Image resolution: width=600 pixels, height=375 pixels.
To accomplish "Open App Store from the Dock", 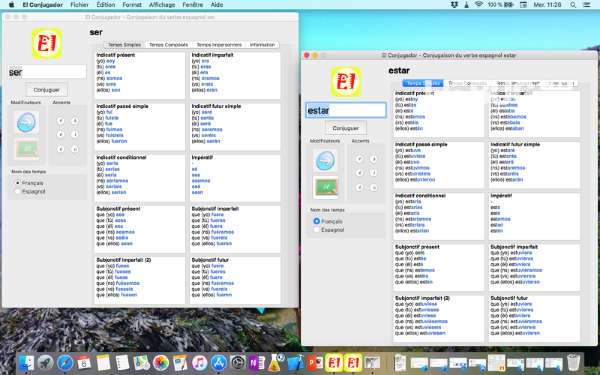I will [x=218, y=363].
